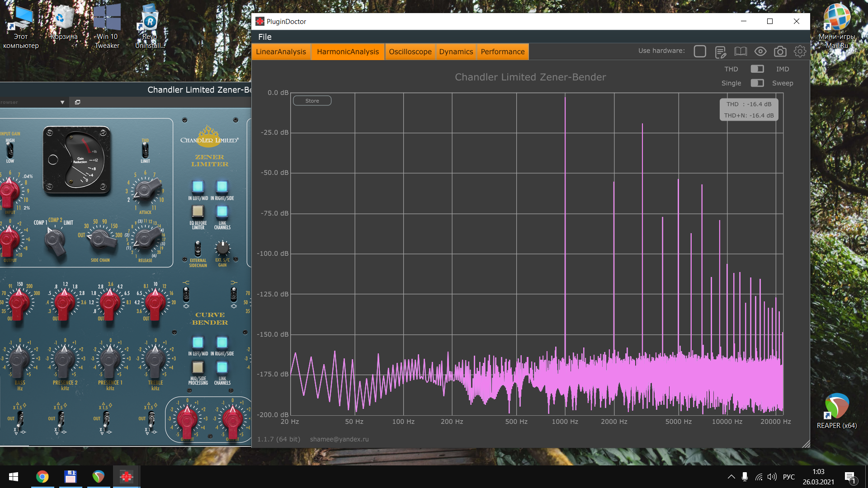Click the Zener Limiter Attack knob
The height and width of the screenshot is (488, 868).
145,190
